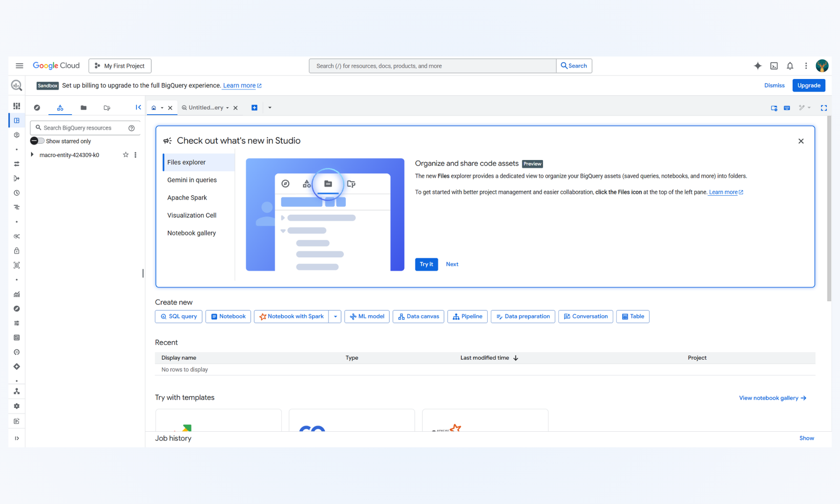
Task: Open the scheduled screen icon in tab toolbar
Action: tap(774, 108)
